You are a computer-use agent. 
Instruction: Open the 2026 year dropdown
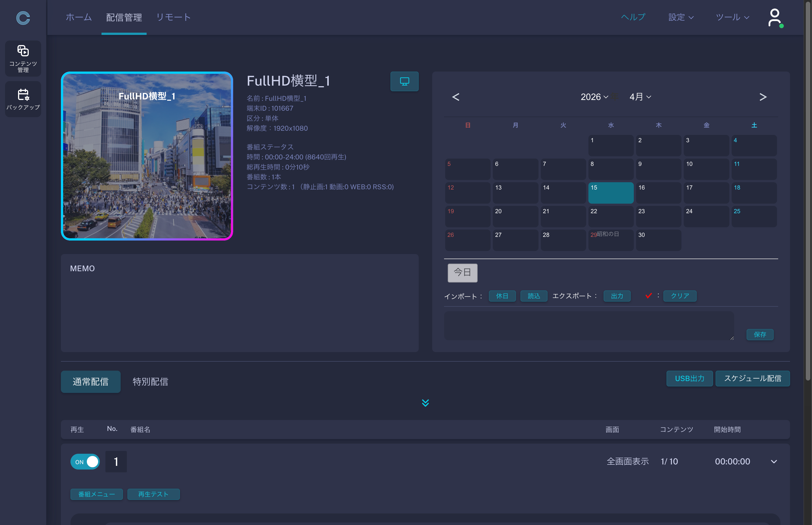pos(594,97)
